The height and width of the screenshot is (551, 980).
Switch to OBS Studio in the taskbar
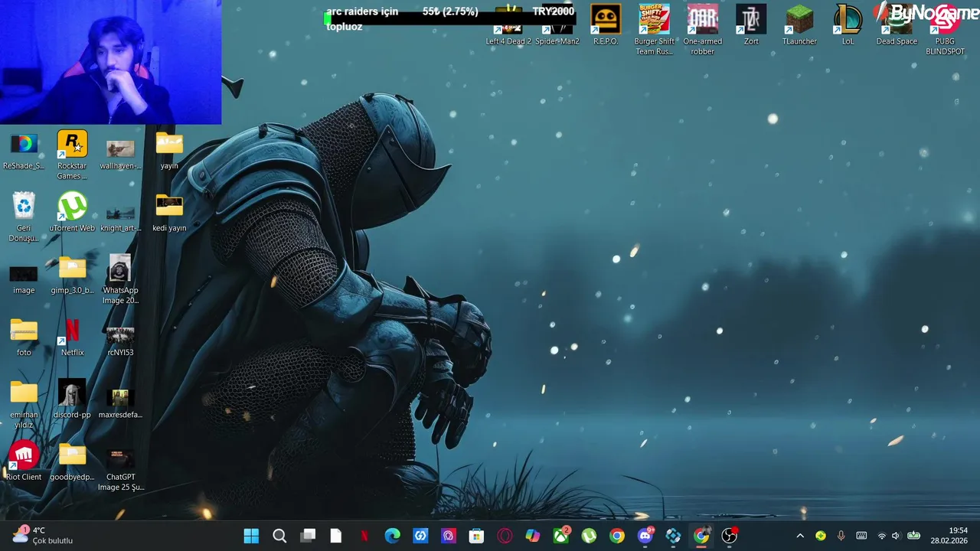(730, 536)
